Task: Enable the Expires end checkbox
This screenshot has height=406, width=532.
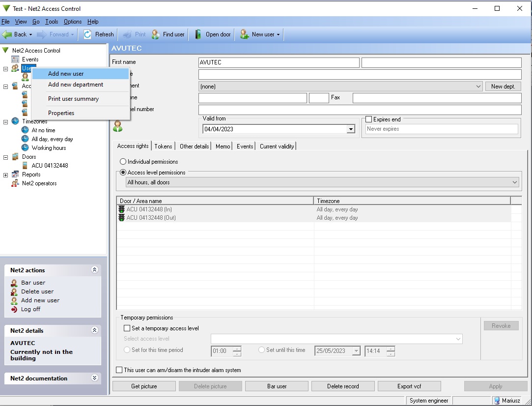Action: point(369,119)
